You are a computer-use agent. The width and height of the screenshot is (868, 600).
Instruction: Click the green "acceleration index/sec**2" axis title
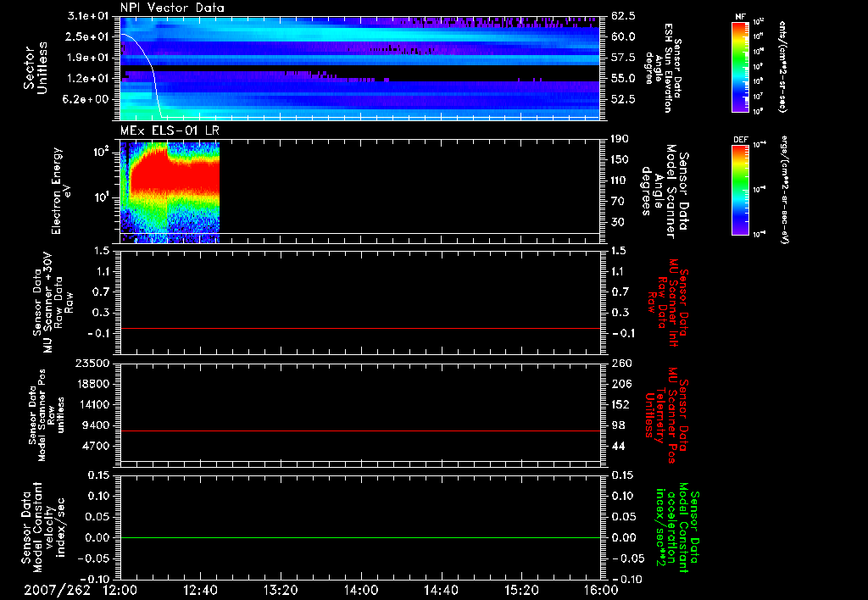667,526
